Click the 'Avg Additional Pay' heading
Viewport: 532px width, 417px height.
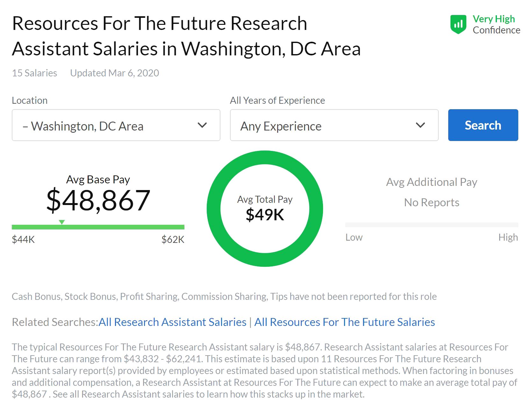point(432,182)
